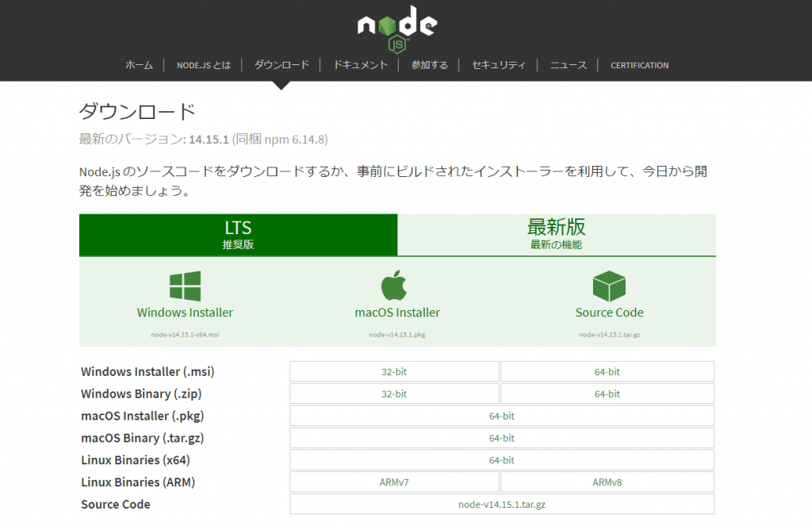Download ARMv8 Linux Binaries
This screenshot has width=812, height=530.
tap(607, 482)
